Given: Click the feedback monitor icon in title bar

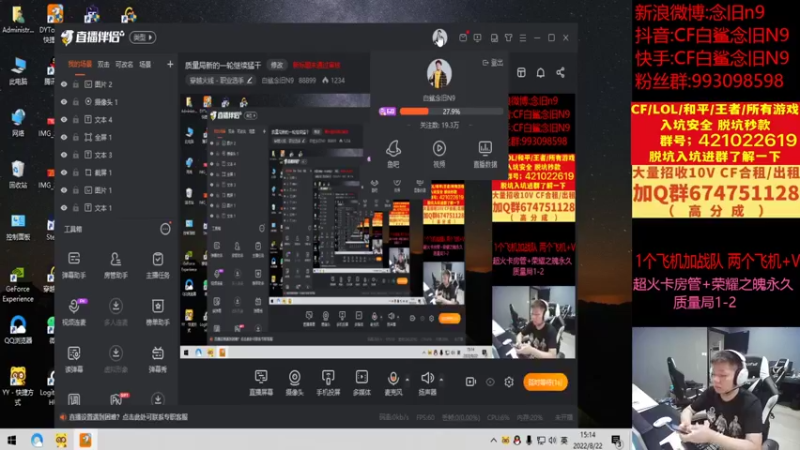Looking at the screenshot, I should point(477,38).
